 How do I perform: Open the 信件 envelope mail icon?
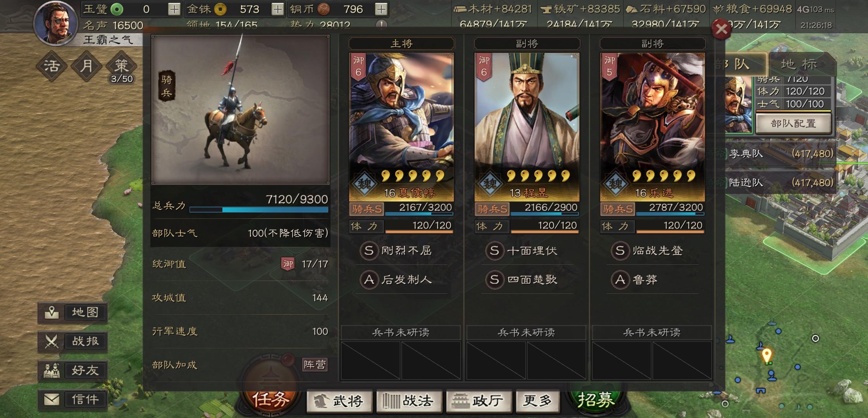click(52, 399)
